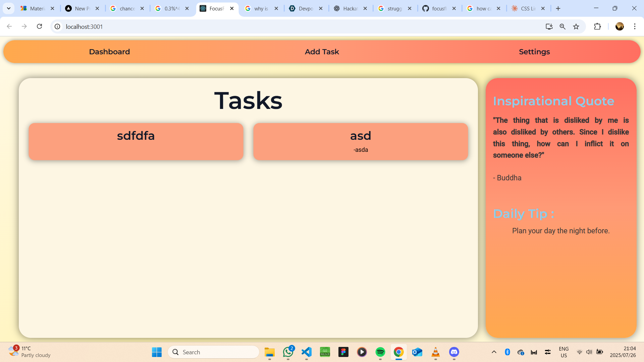Open the Dashboard nav item
The image size is (644, 362).
(x=109, y=52)
